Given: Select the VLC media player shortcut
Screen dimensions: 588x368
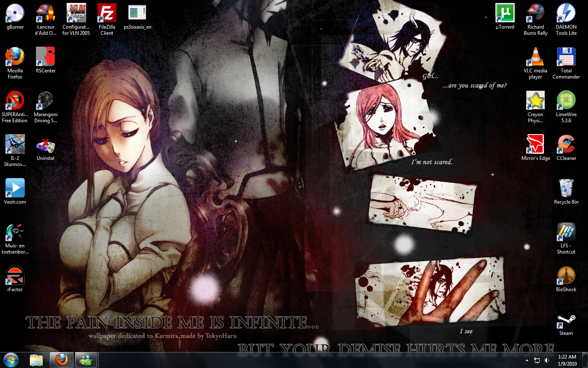Looking at the screenshot, I should tap(536, 63).
